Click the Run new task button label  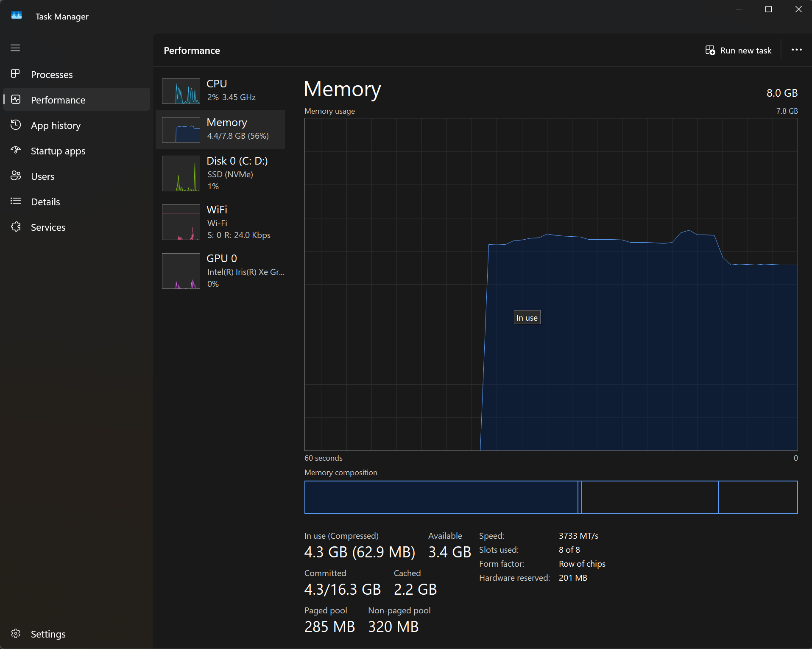tap(746, 50)
